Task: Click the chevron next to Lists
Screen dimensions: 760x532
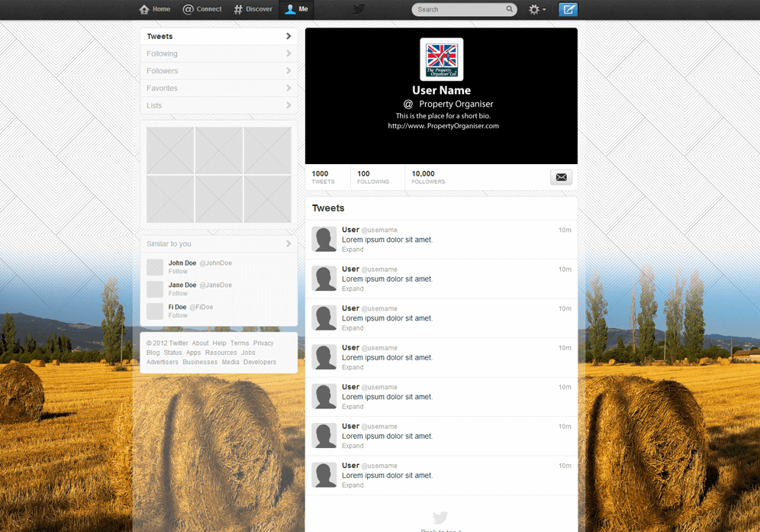Action: pyautogui.click(x=288, y=105)
